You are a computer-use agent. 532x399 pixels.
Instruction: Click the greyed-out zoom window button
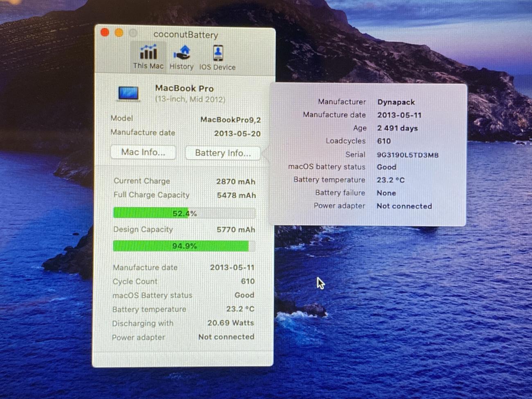tap(133, 33)
